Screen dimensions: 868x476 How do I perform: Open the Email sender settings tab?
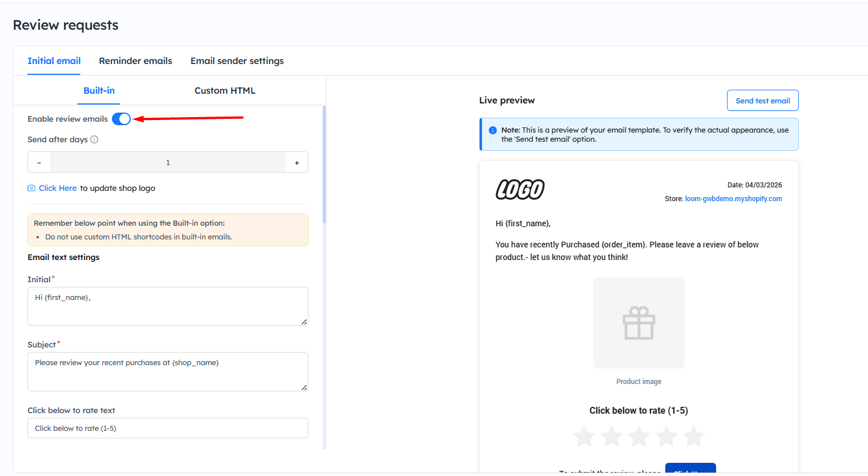(x=237, y=61)
